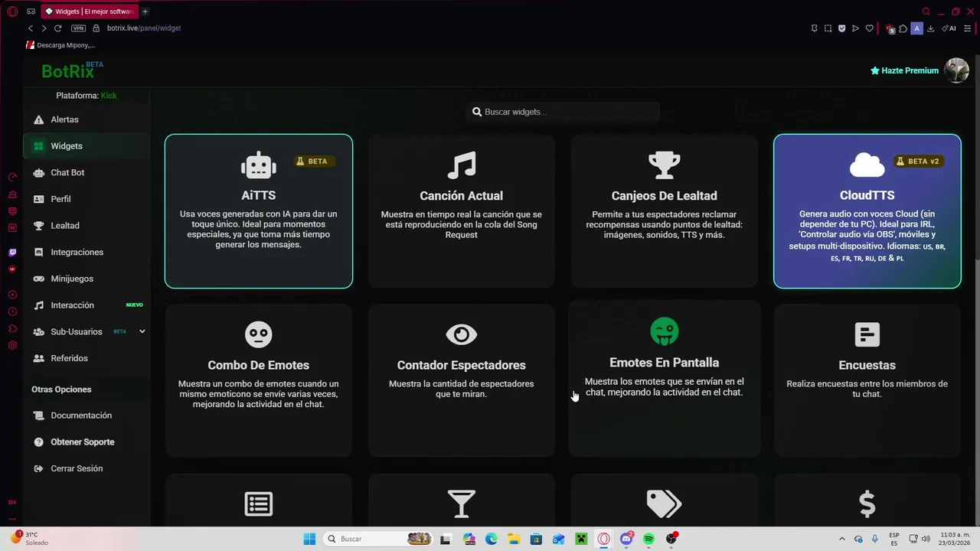Open a new browser tab
Screen dimensions: 980x551
145,11
